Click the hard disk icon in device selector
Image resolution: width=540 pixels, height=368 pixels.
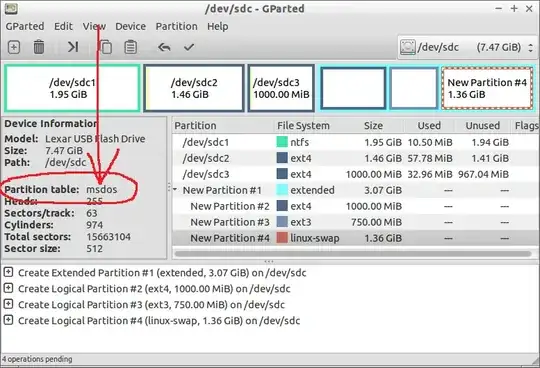coord(408,47)
